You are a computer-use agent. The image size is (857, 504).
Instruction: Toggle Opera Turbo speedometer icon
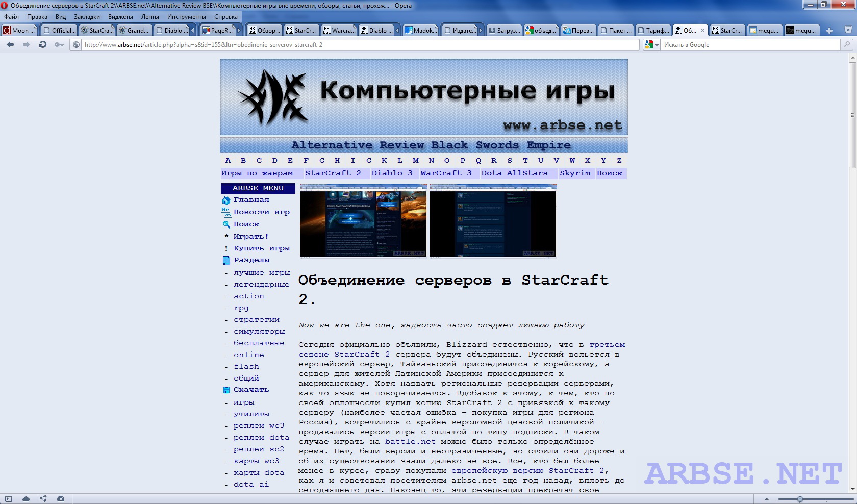61,499
